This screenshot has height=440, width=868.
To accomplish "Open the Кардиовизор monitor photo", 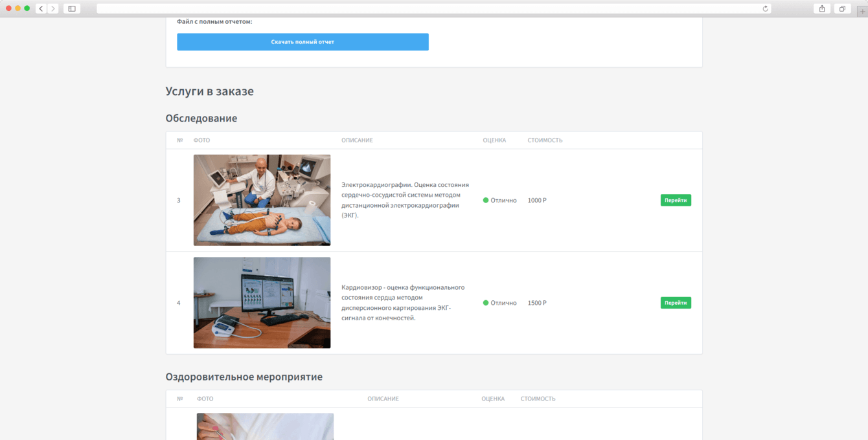I will [262, 303].
